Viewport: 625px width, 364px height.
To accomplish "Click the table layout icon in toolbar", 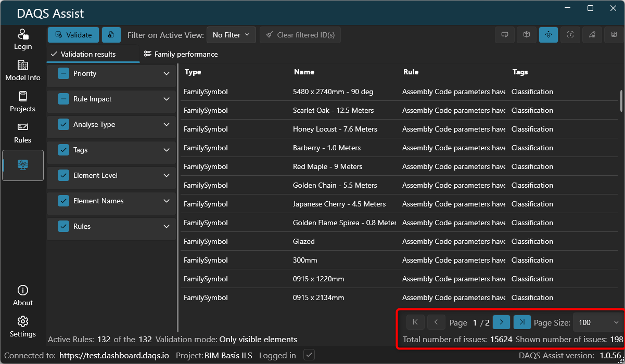I will click(614, 35).
